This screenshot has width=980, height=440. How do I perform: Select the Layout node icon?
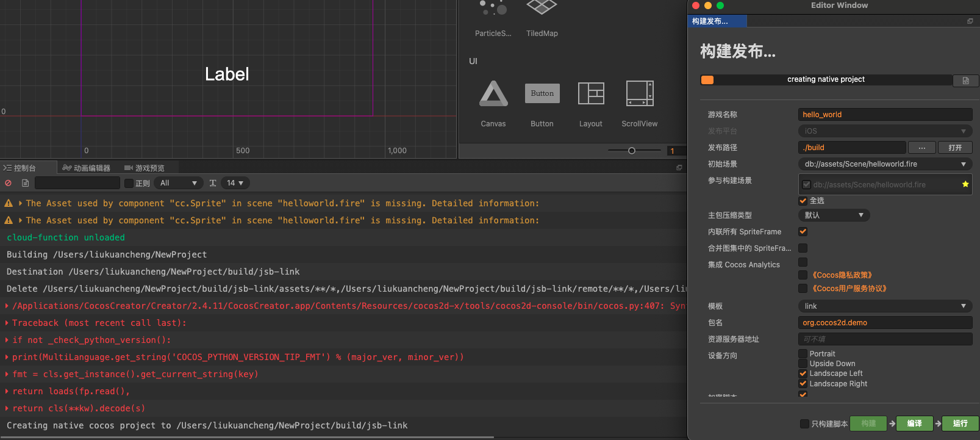click(x=590, y=94)
